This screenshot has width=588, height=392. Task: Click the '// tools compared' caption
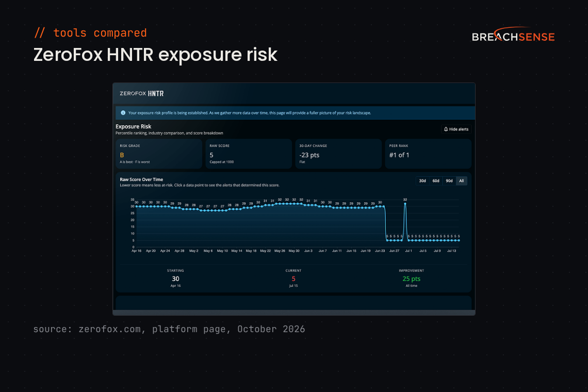(x=90, y=33)
